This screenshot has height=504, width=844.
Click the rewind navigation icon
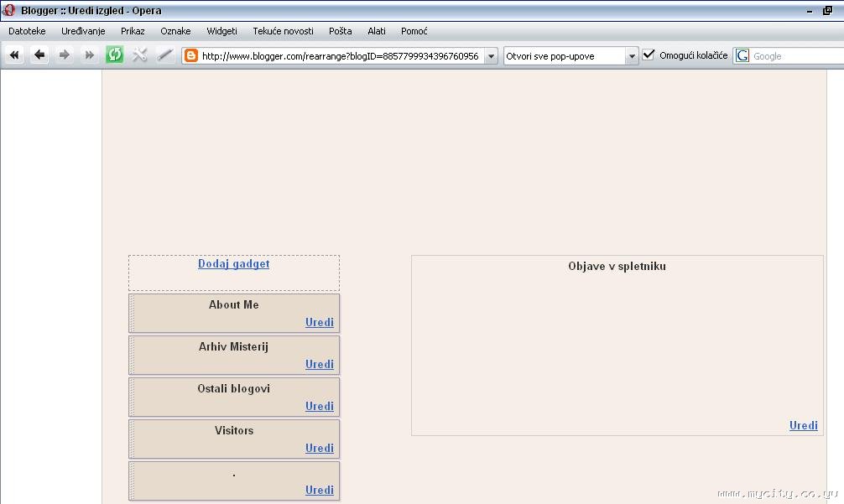pos(14,55)
